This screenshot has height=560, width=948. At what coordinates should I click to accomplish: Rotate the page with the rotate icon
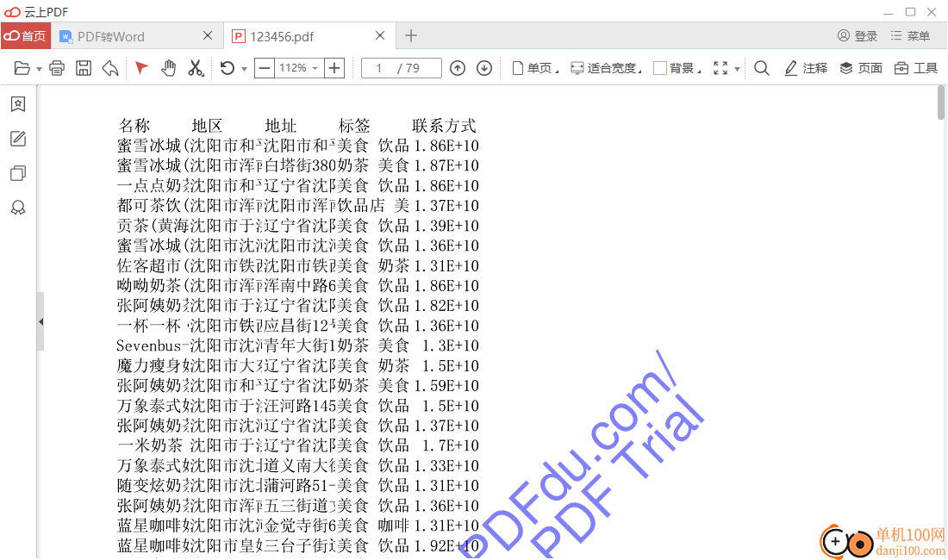click(228, 68)
